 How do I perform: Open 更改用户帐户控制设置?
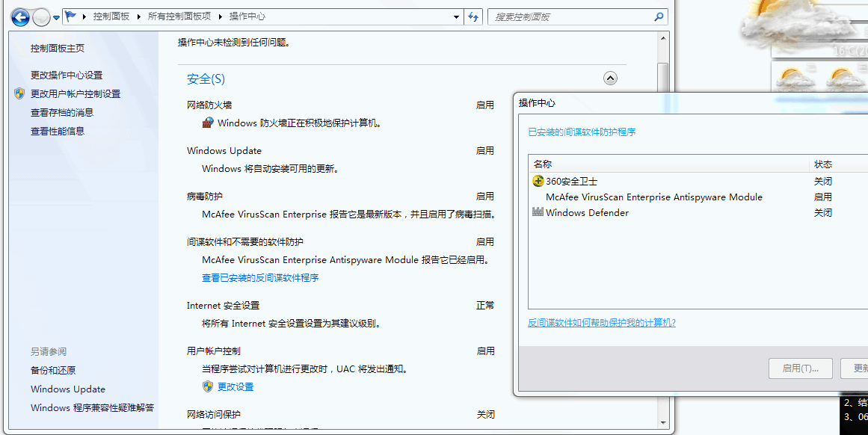76,93
